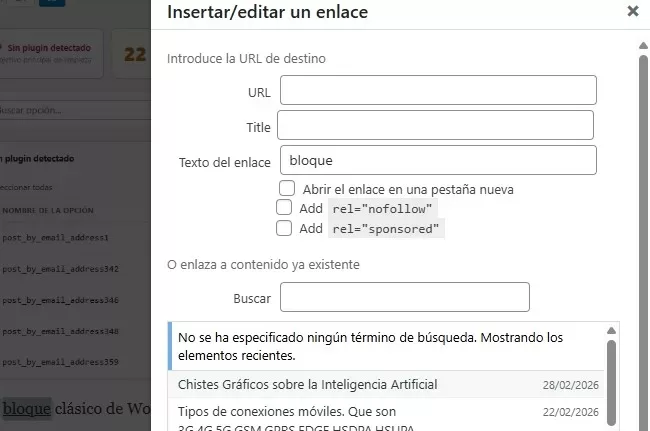
Task: Click the dialog's scroll-up arrow
Action: [643, 46]
